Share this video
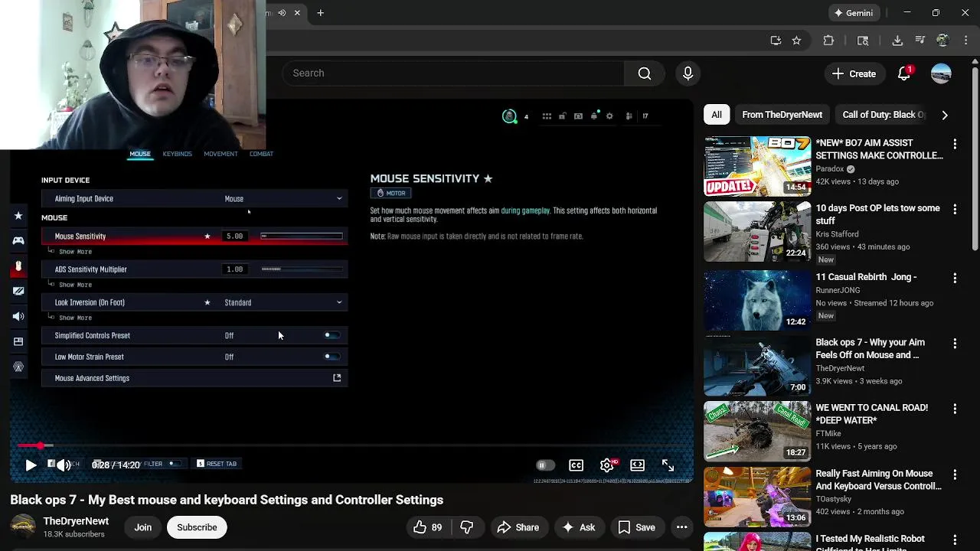This screenshot has height=551, width=980. [x=518, y=527]
